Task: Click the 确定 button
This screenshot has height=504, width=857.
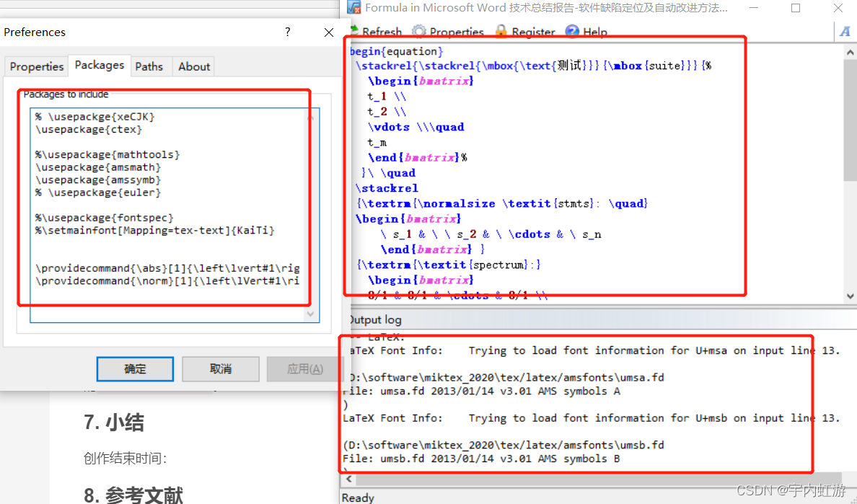Action: point(135,369)
